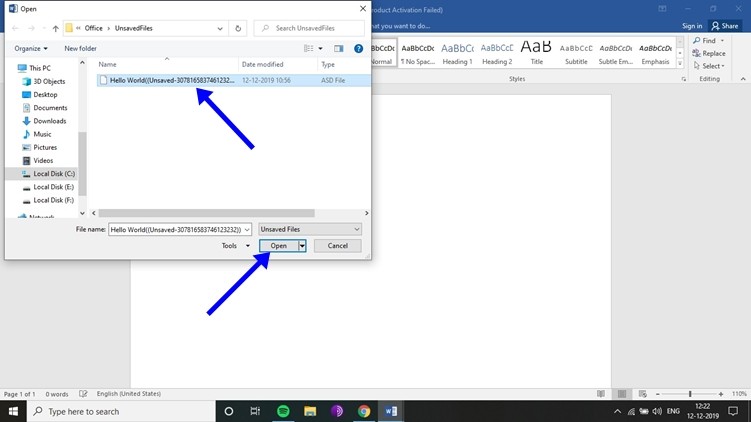Click the taskbar search box

point(122,411)
